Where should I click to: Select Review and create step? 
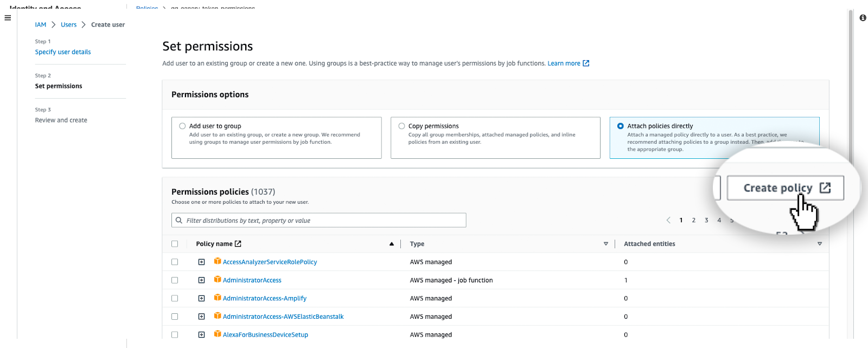61,120
